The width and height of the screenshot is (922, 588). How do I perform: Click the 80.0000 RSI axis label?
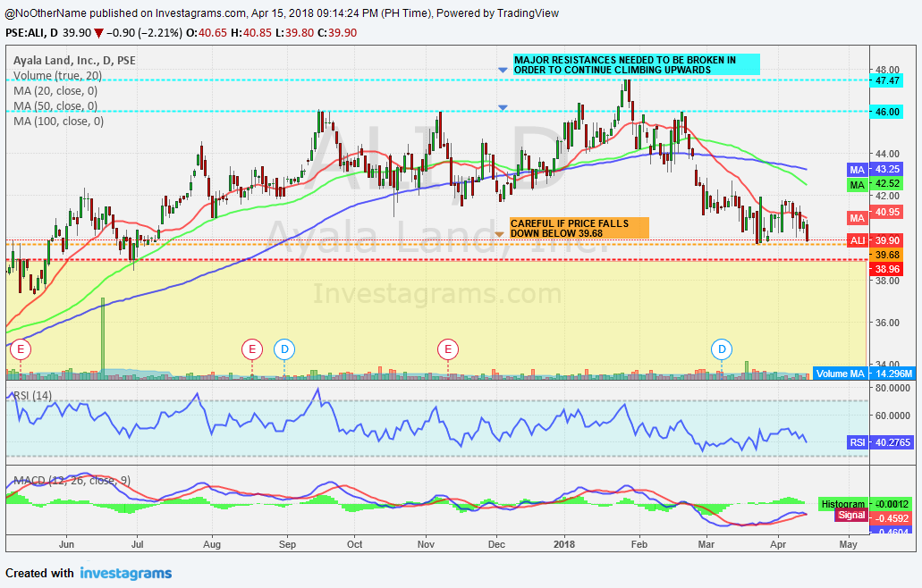[892, 389]
